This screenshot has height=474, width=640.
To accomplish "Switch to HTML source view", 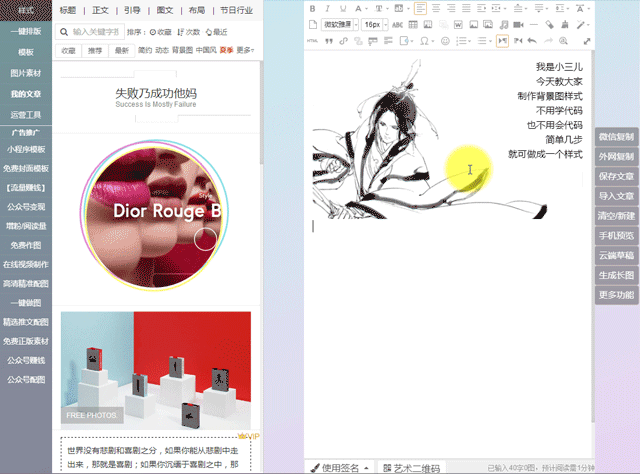I will [312, 41].
